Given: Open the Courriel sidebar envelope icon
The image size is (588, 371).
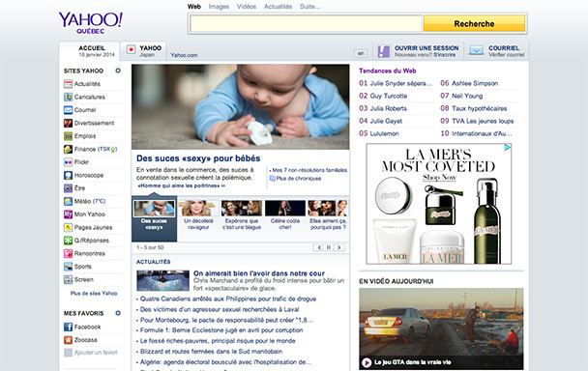Looking at the screenshot, I should tap(68, 110).
